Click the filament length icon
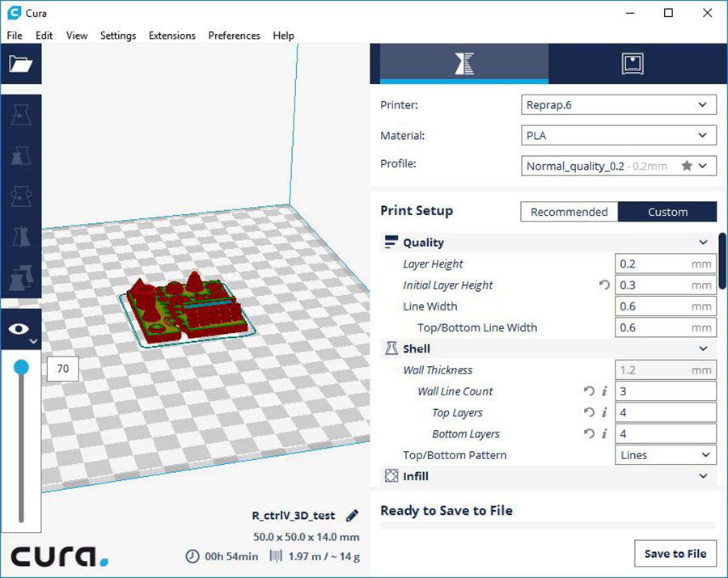This screenshot has width=728, height=578. coord(276,555)
